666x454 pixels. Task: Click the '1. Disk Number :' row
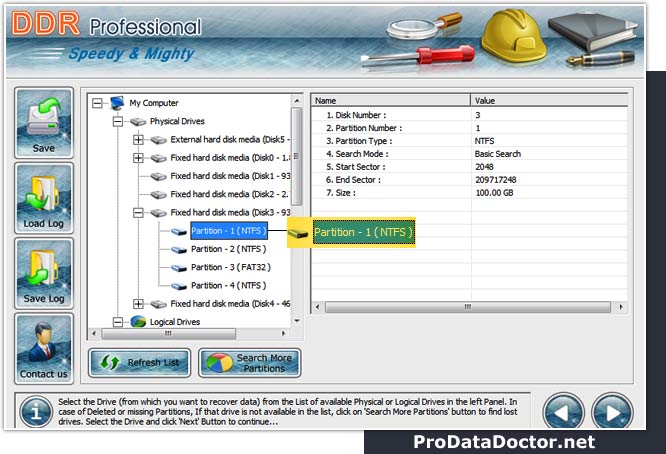(x=469, y=115)
